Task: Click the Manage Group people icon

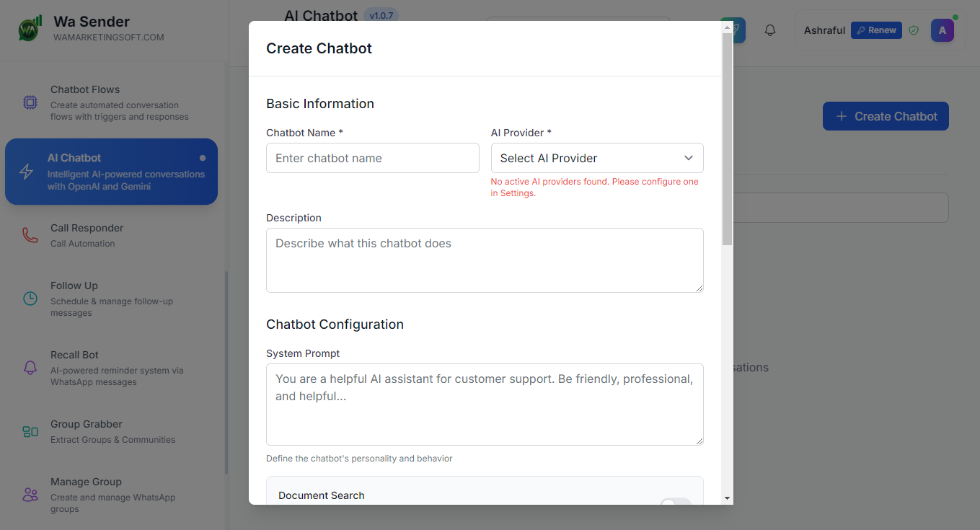Action: tap(30, 495)
